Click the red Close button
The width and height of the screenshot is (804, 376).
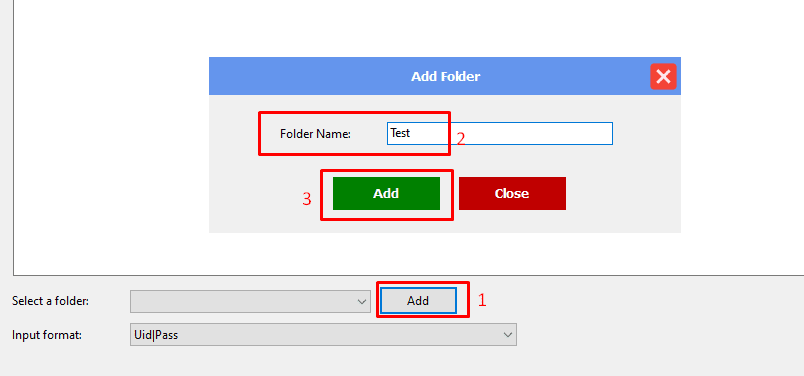pos(512,193)
